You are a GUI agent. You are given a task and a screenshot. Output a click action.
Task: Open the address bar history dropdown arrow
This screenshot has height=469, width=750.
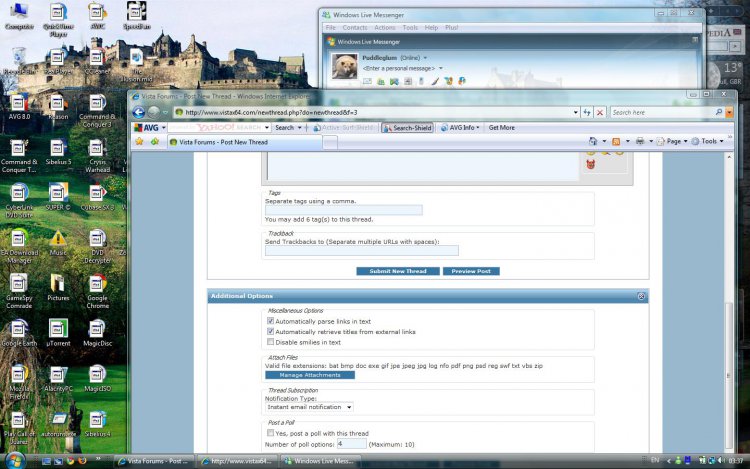[x=575, y=112]
